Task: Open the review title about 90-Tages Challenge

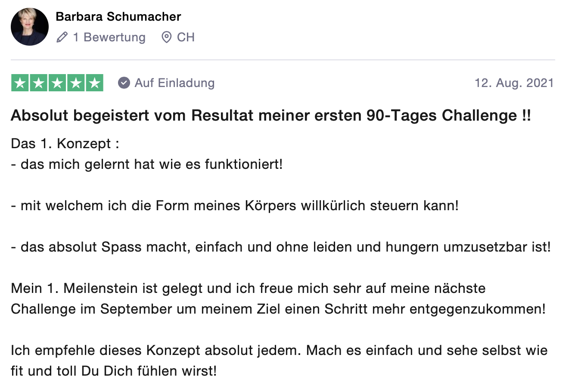Action: [271, 115]
